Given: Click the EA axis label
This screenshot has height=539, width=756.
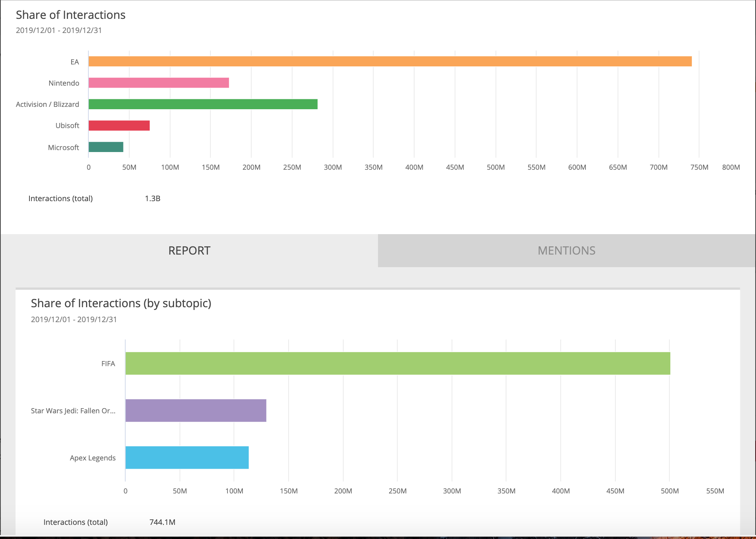Looking at the screenshot, I should 75,62.
